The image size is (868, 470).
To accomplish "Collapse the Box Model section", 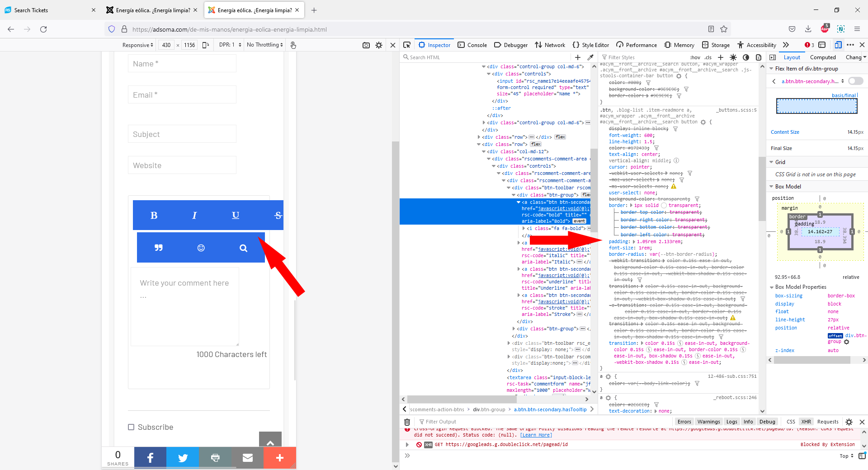I will 772,186.
